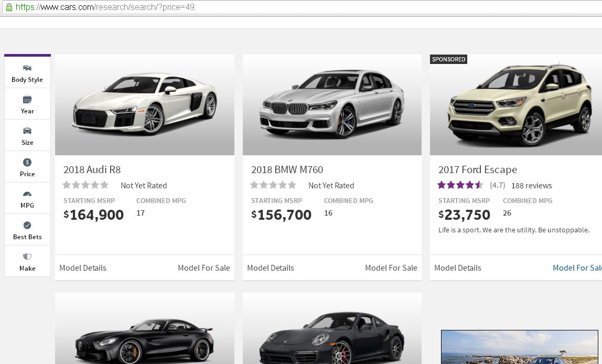This screenshot has width=602, height=364.
Task: Click the (4.7) rating score
Action: point(498,186)
